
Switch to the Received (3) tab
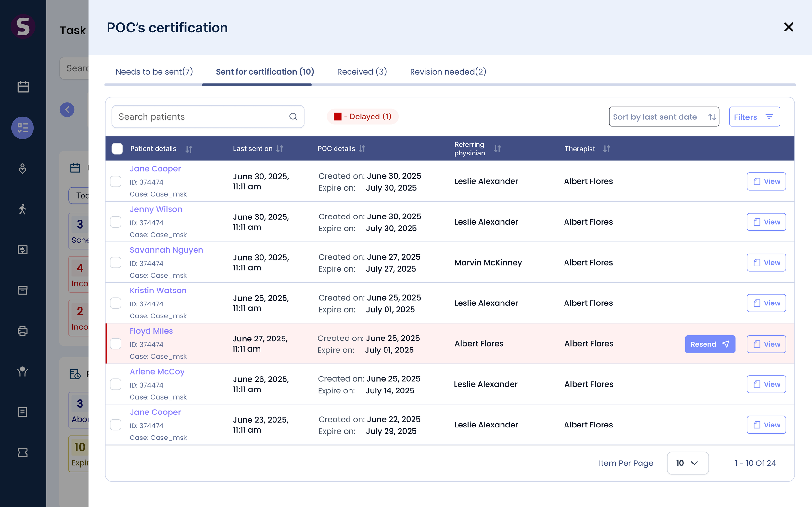(x=362, y=72)
